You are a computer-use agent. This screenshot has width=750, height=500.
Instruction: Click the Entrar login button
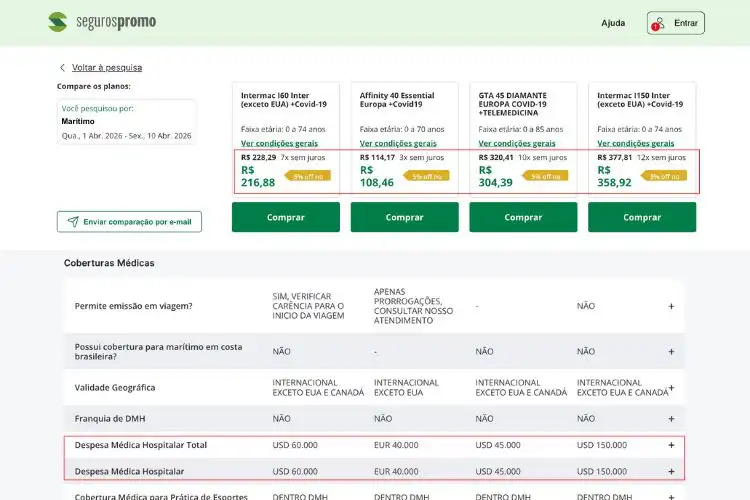tap(675, 23)
